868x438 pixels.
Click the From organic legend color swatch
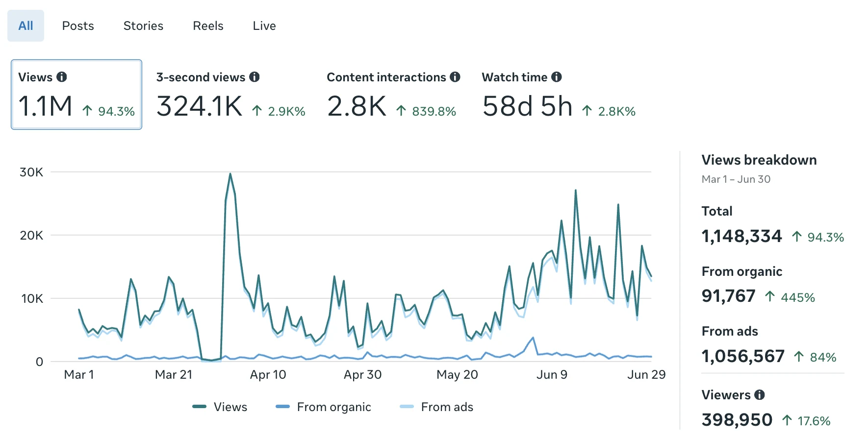coord(282,406)
